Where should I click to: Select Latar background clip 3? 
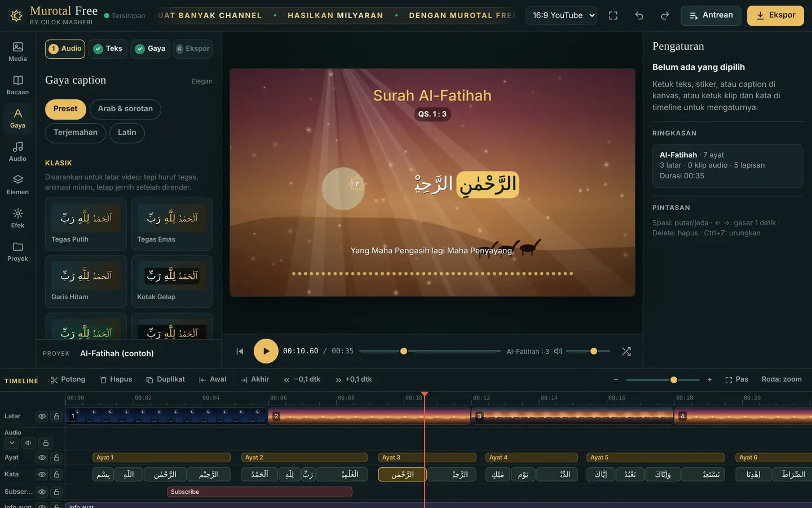point(572,417)
